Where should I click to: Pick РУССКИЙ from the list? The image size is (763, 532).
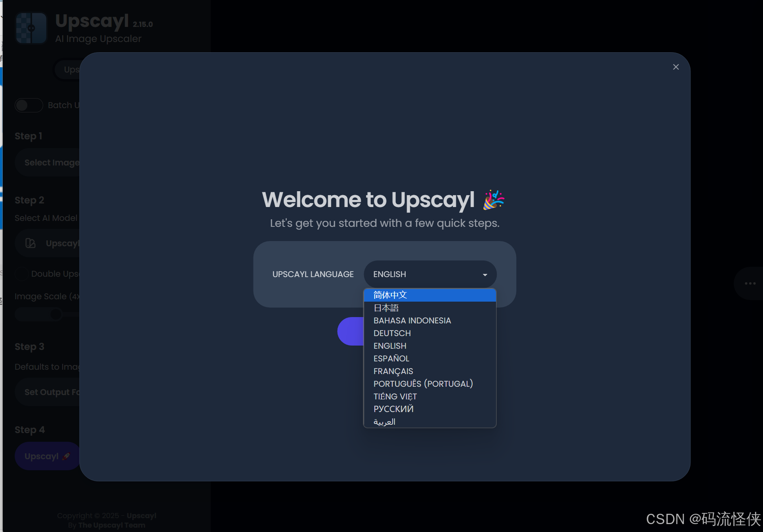coord(393,409)
